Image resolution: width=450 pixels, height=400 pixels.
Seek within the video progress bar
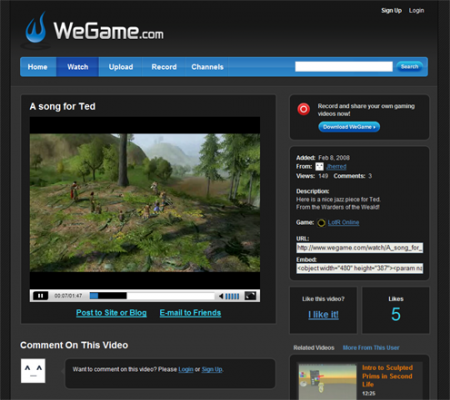(152, 296)
